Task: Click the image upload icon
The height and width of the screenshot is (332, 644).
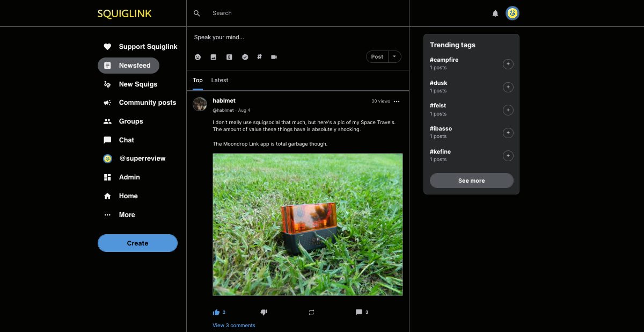Action: (x=213, y=57)
